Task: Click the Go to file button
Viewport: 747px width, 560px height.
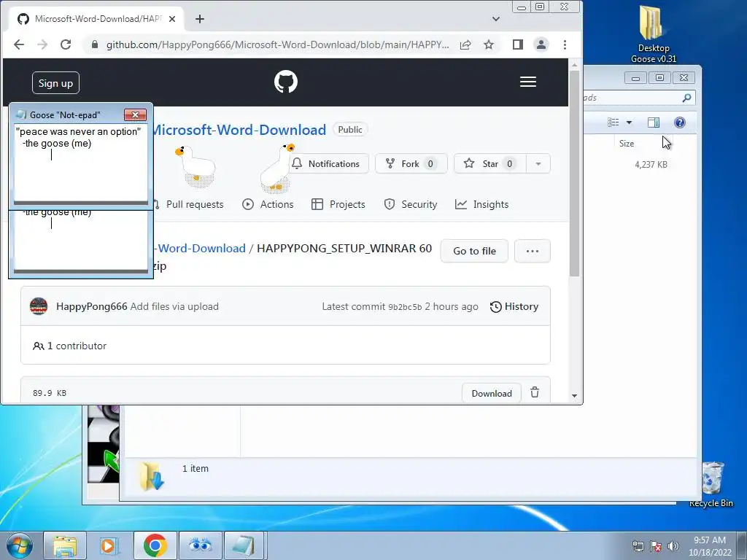Action: (474, 251)
